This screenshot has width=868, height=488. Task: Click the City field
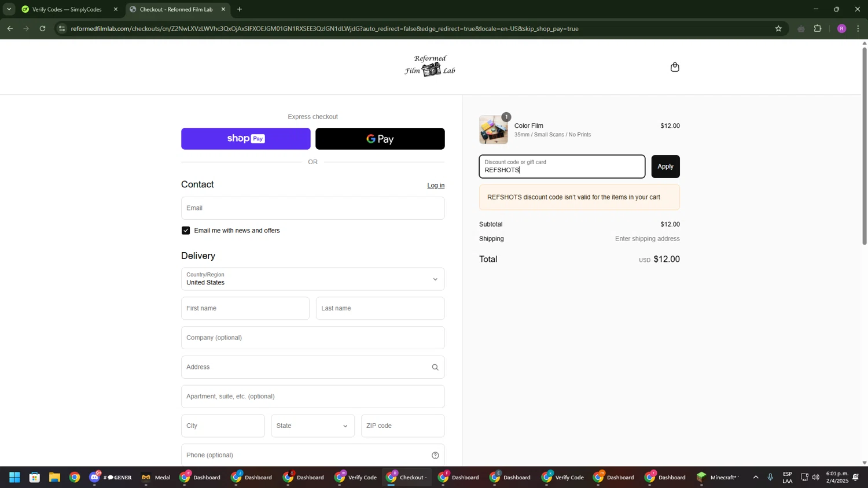point(223,426)
